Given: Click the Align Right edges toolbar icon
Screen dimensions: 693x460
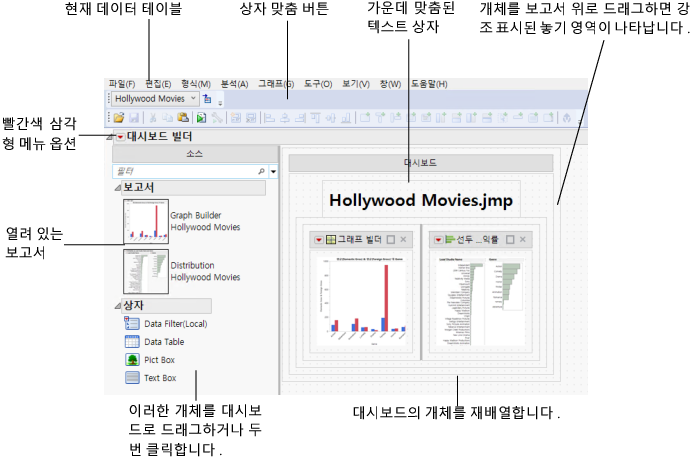Looking at the screenshot, I should tap(301, 118).
